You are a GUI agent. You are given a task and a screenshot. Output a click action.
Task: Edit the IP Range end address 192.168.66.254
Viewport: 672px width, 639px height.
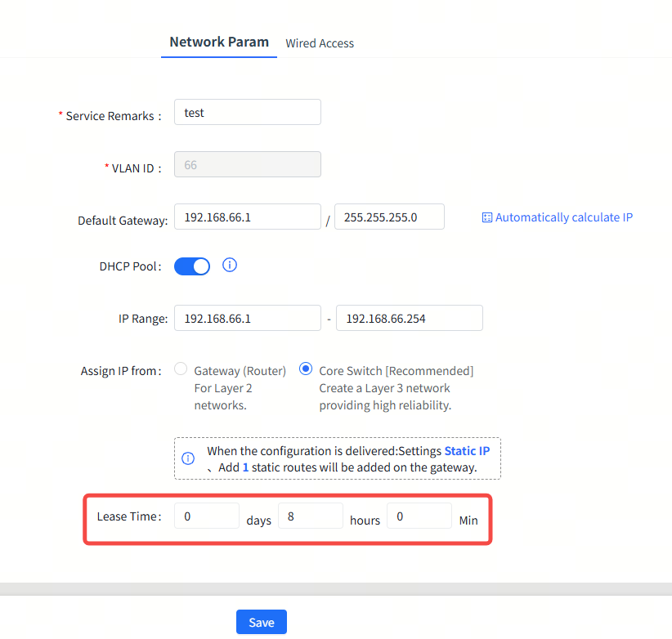(409, 319)
